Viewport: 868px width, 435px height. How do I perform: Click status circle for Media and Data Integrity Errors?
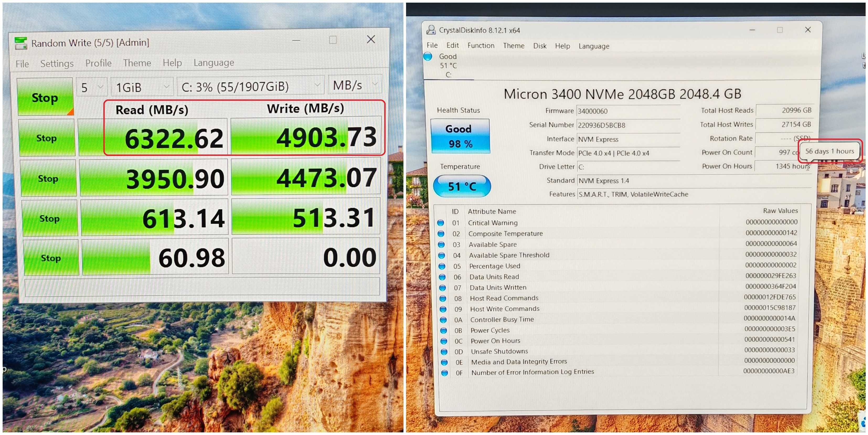tap(444, 362)
